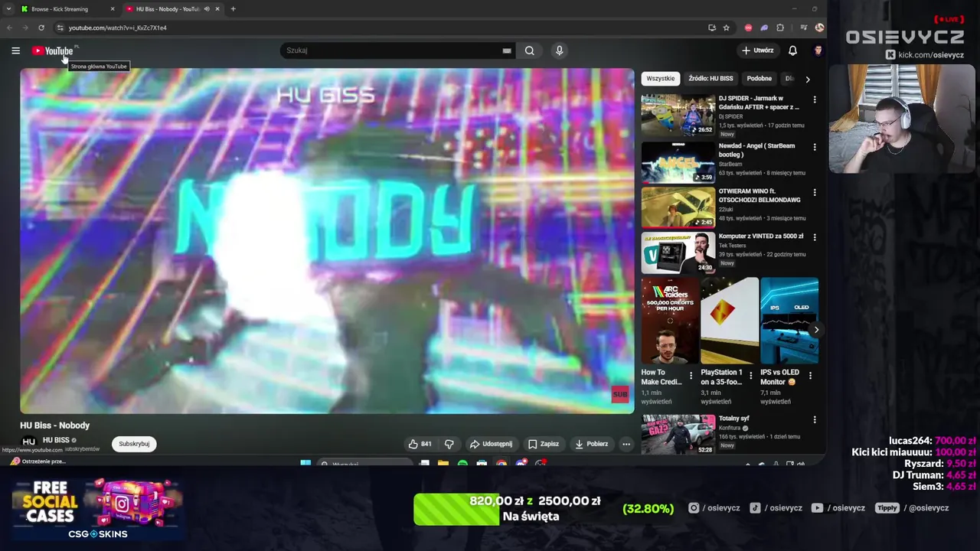Subscribe with Subskrybuj button

click(134, 444)
